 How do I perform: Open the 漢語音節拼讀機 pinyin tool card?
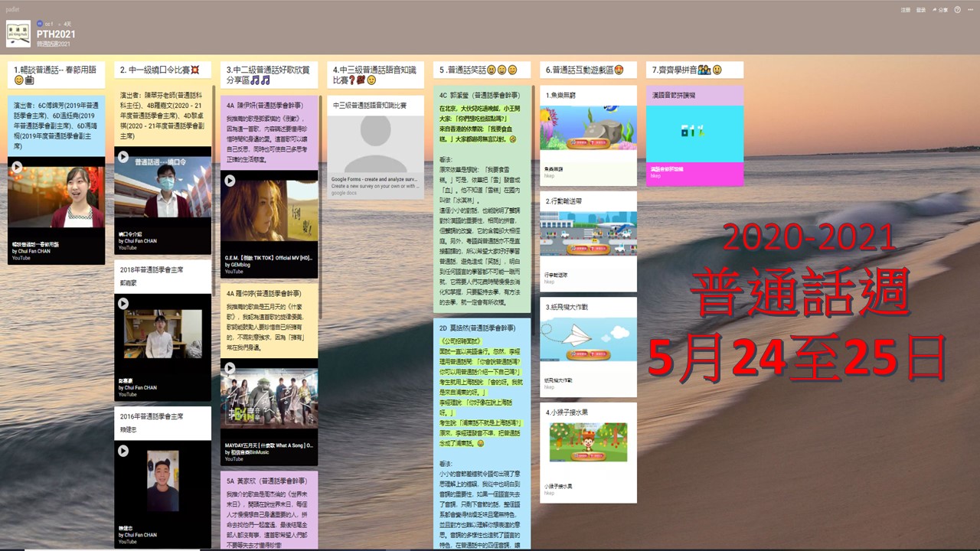click(x=694, y=134)
